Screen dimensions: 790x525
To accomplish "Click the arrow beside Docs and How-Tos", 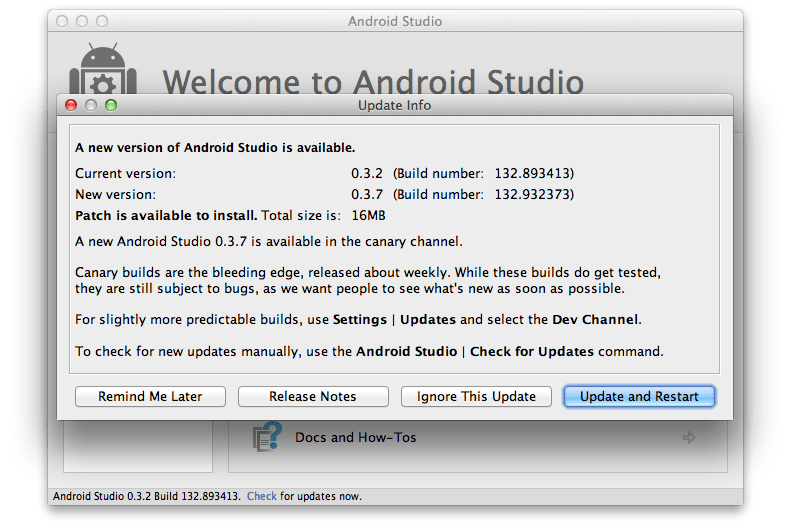I will click(x=689, y=437).
